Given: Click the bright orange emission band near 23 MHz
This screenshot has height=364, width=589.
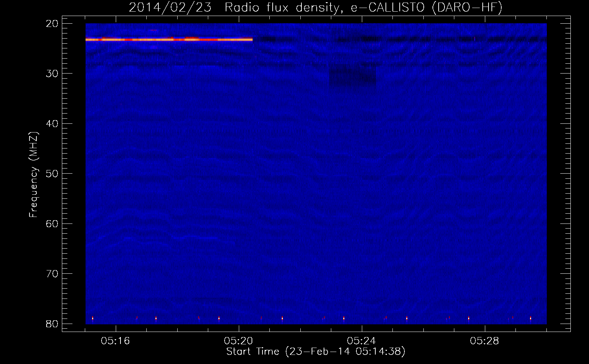Looking at the screenshot, I should coord(169,39).
